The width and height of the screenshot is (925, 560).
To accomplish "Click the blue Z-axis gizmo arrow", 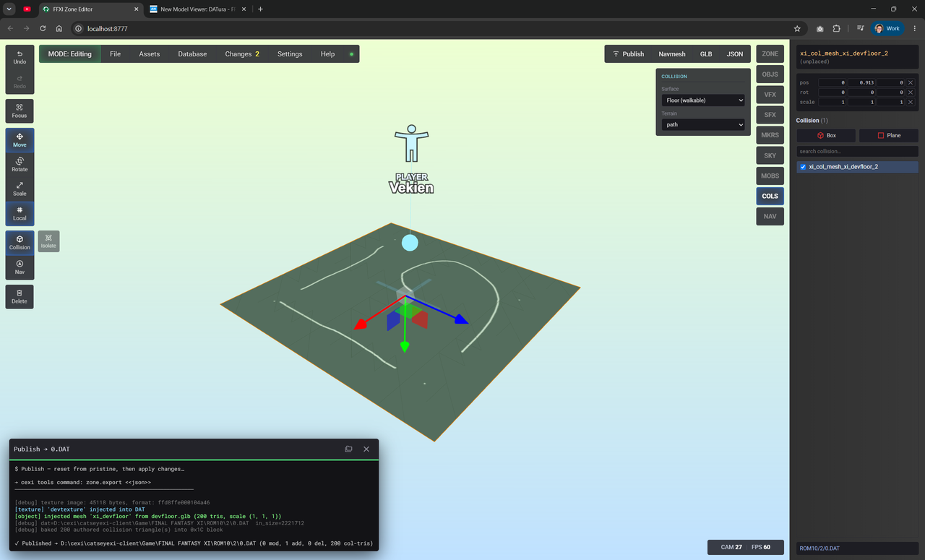I will click(460, 319).
